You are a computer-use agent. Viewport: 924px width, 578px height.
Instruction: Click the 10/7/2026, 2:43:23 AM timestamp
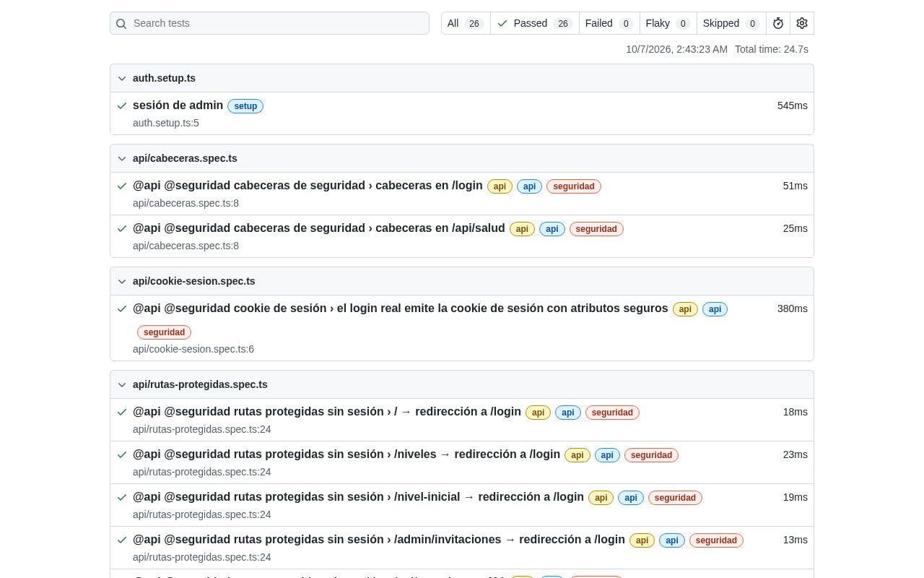click(677, 49)
